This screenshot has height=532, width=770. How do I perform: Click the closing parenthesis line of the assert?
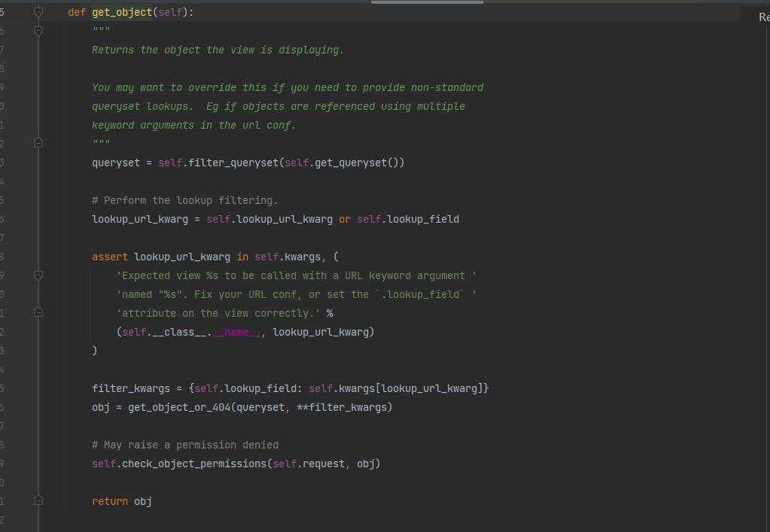pos(95,351)
